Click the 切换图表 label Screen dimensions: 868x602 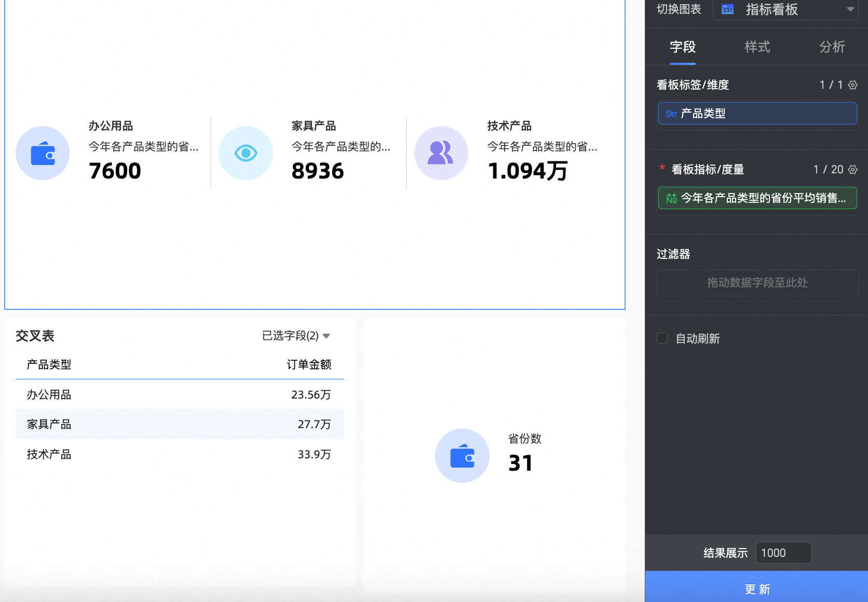[679, 9]
